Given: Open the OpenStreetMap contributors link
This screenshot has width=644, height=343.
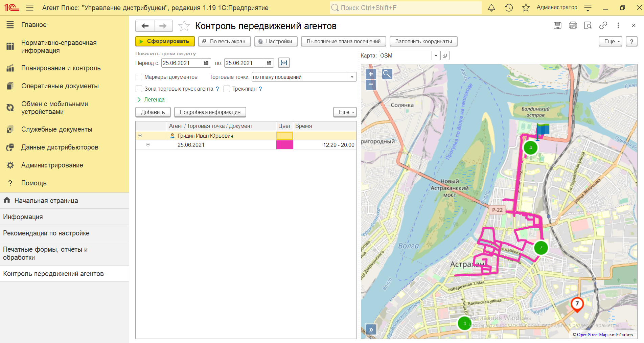Looking at the screenshot, I should 592,335.
